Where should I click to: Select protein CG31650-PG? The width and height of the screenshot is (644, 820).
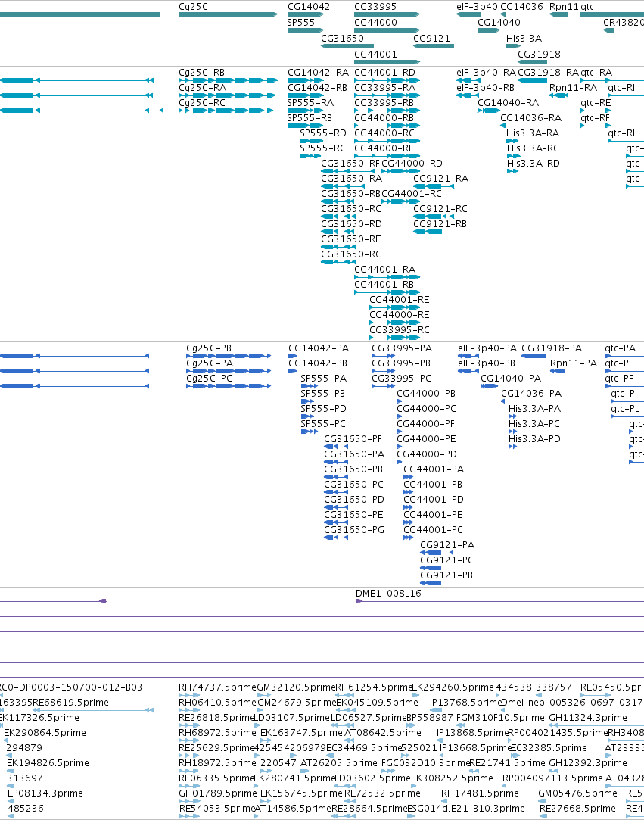tap(354, 530)
